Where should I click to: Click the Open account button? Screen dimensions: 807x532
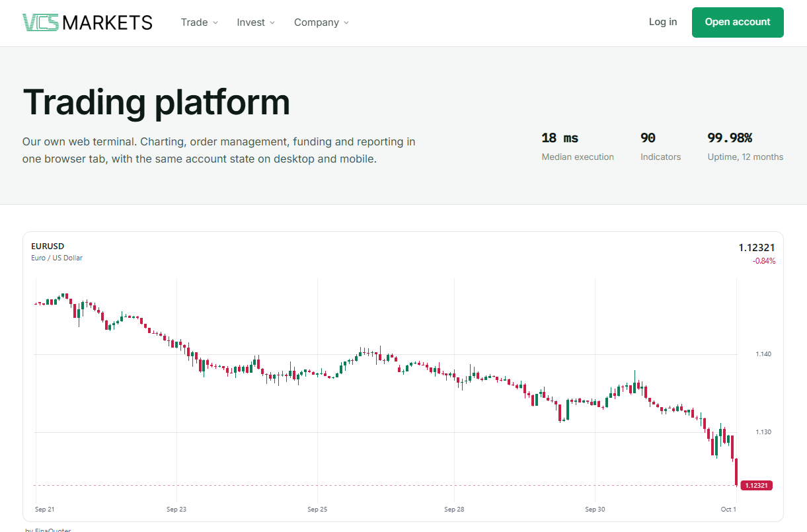[738, 22]
